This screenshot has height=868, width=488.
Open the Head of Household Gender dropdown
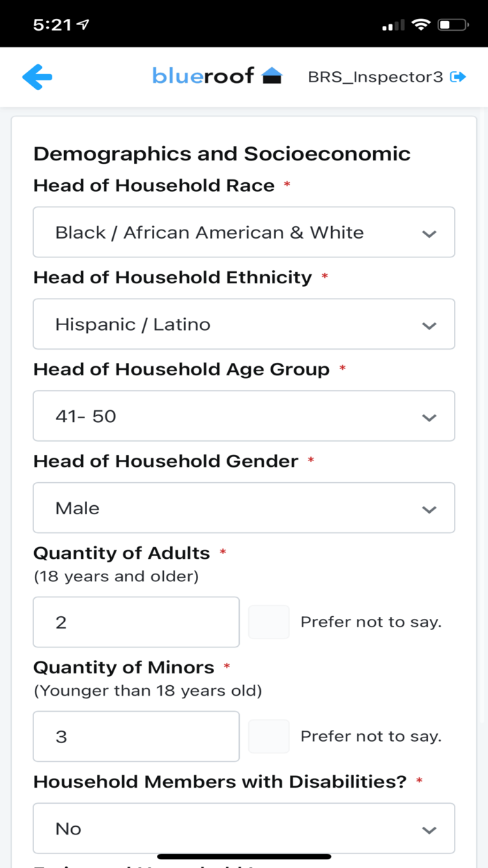coord(244,508)
